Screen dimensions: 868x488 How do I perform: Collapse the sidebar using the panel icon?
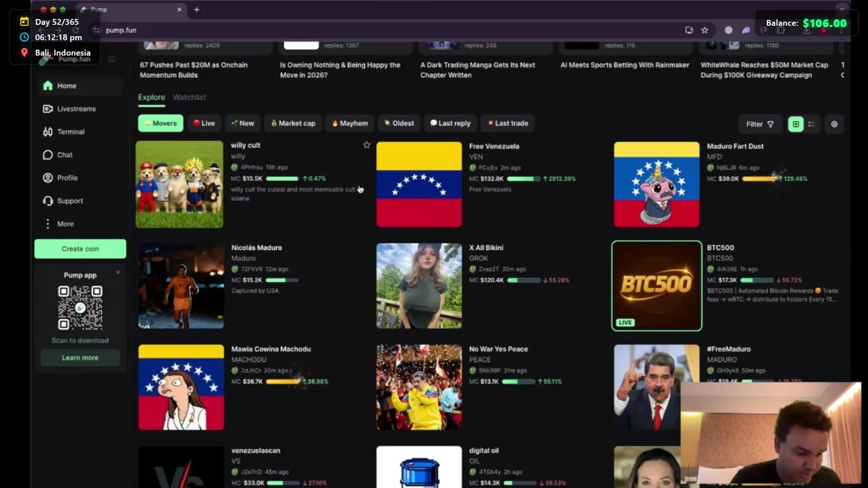(112, 59)
